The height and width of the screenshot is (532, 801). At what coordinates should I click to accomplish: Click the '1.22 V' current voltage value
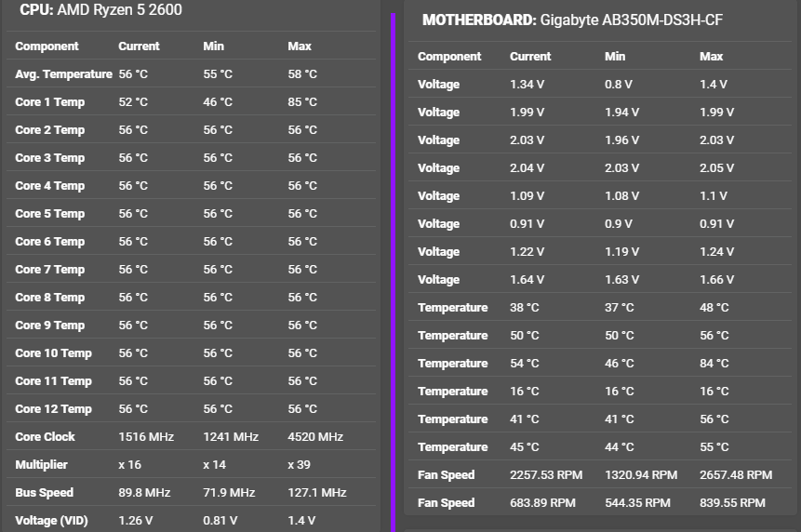click(527, 252)
